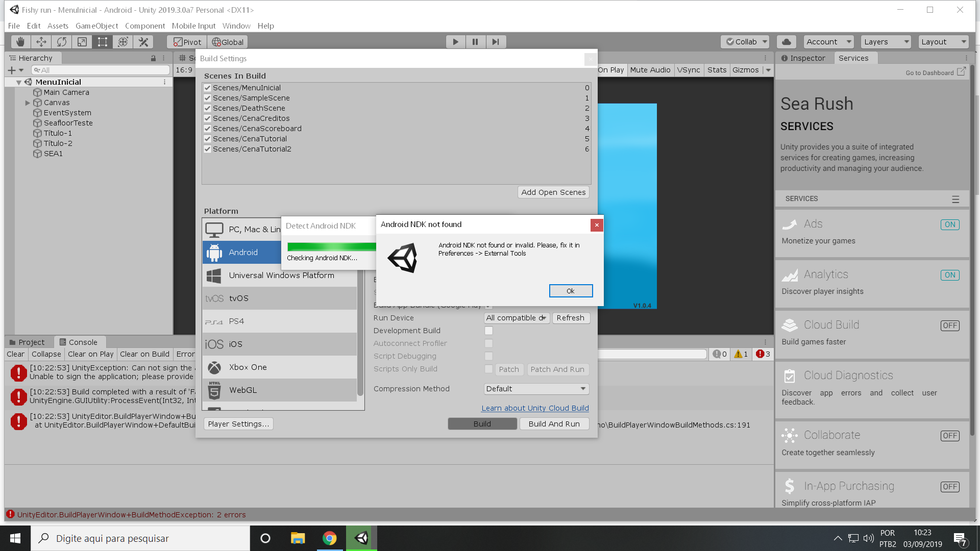This screenshot has height=551, width=980.
Task: Select the Android platform icon
Action: pos(214,253)
